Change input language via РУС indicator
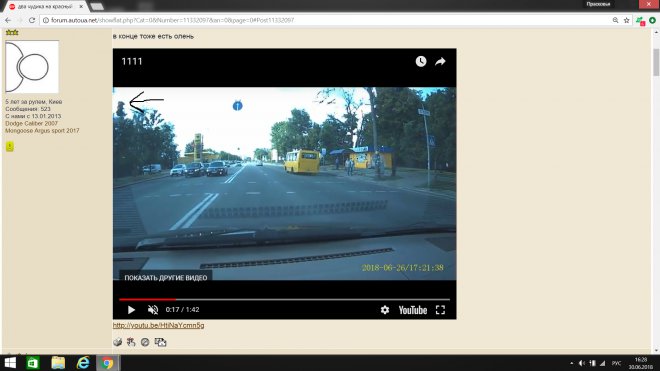The image size is (660, 371). pos(616,363)
